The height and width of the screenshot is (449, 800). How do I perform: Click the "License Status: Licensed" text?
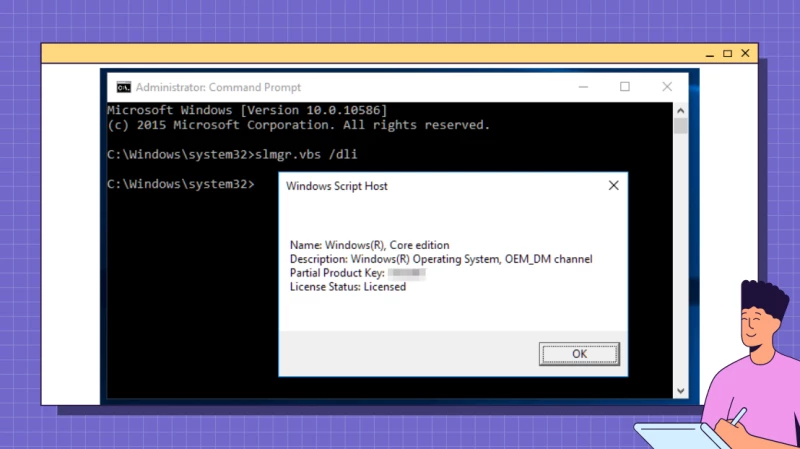(347, 287)
